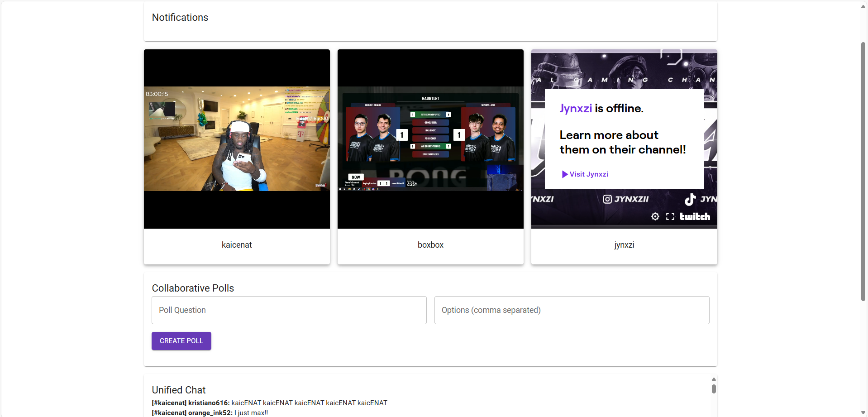Open settings gear in jynxzi player
This screenshot has height=417, width=868.
[x=655, y=216]
